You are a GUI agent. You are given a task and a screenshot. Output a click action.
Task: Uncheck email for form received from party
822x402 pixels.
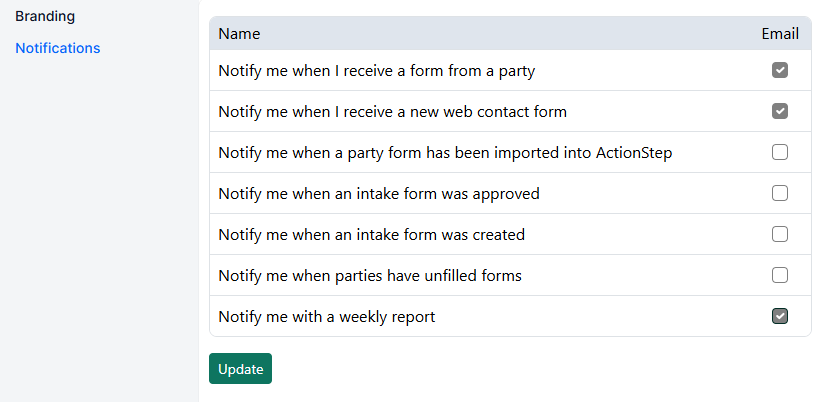pyautogui.click(x=780, y=70)
